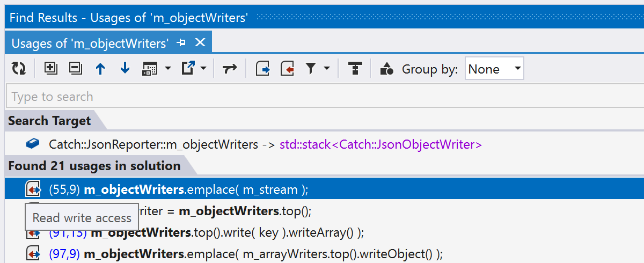Close the Usages of 'm_objectWriters' tab
Image resolution: width=644 pixels, height=263 pixels.
coord(200,43)
